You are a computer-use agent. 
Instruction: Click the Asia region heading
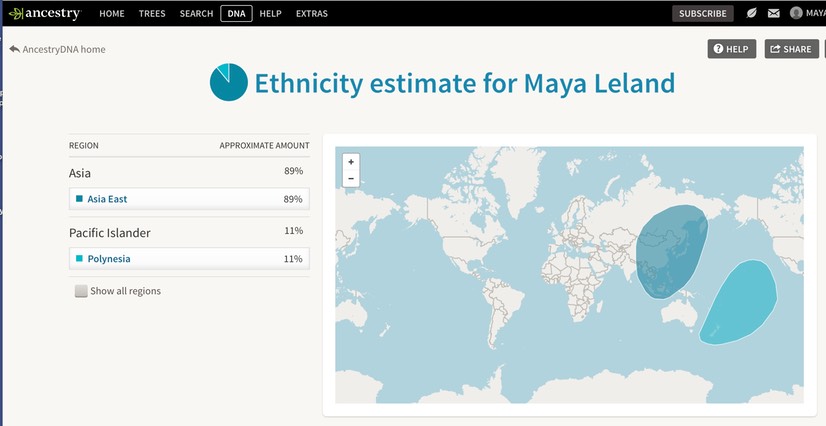pyautogui.click(x=80, y=173)
